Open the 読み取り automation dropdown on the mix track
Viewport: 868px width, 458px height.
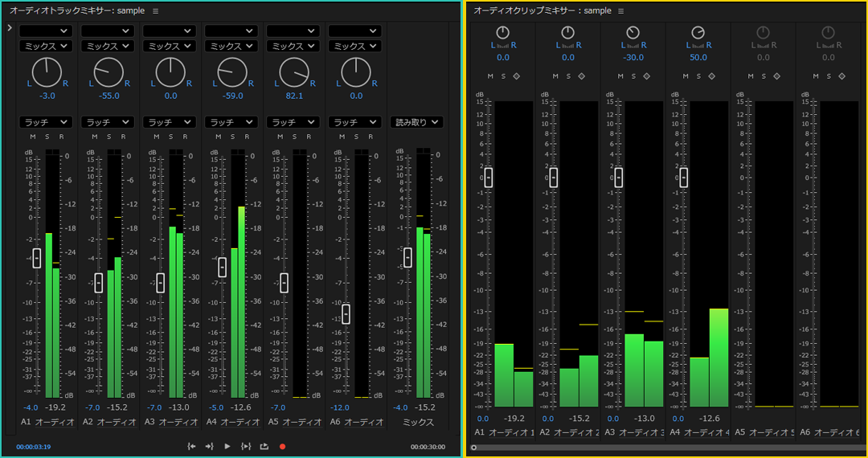click(417, 122)
